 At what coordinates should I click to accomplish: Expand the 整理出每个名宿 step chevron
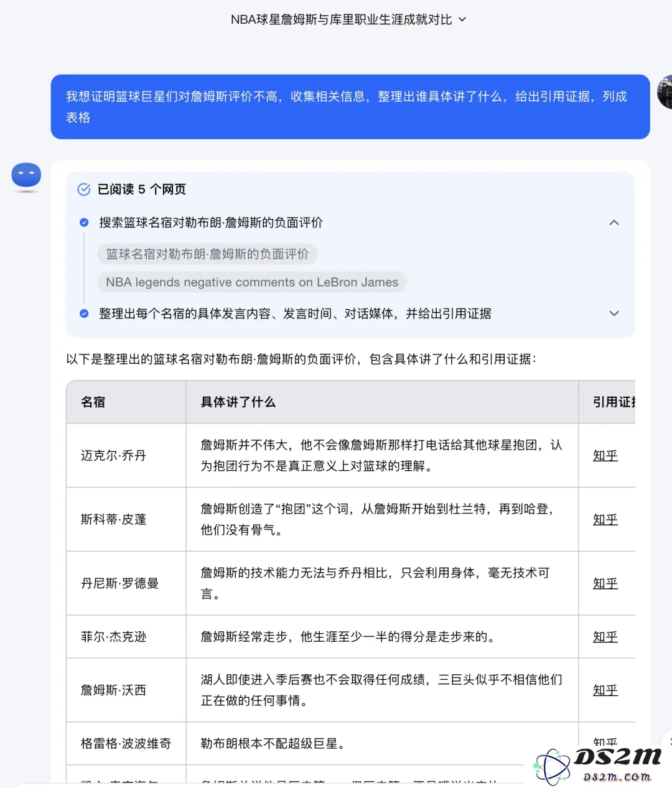[x=614, y=313]
